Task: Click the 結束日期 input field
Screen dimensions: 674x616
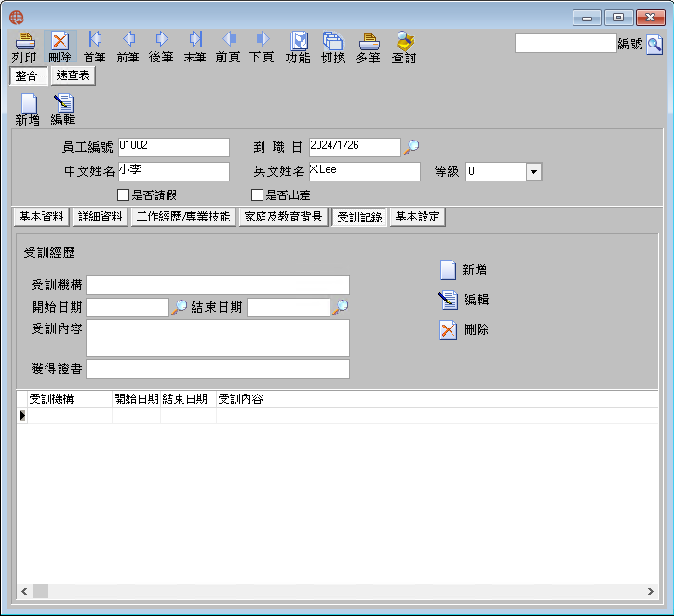Action: tap(289, 308)
